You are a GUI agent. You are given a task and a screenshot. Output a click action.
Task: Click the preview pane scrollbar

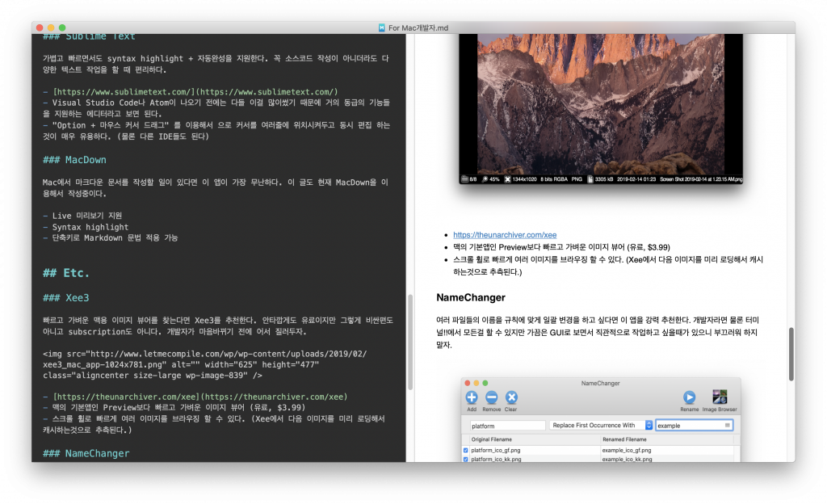(x=791, y=355)
